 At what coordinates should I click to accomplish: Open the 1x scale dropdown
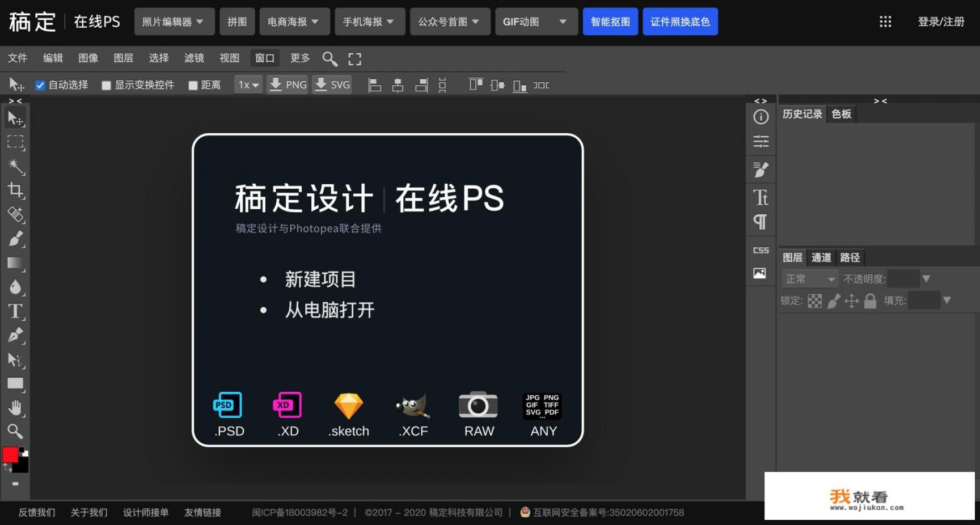(248, 85)
